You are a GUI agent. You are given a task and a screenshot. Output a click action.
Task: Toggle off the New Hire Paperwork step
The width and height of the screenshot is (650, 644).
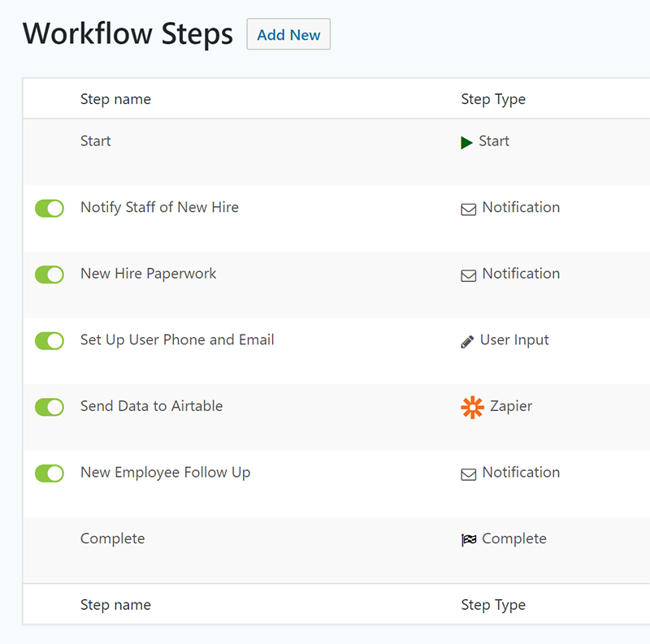click(x=50, y=274)
